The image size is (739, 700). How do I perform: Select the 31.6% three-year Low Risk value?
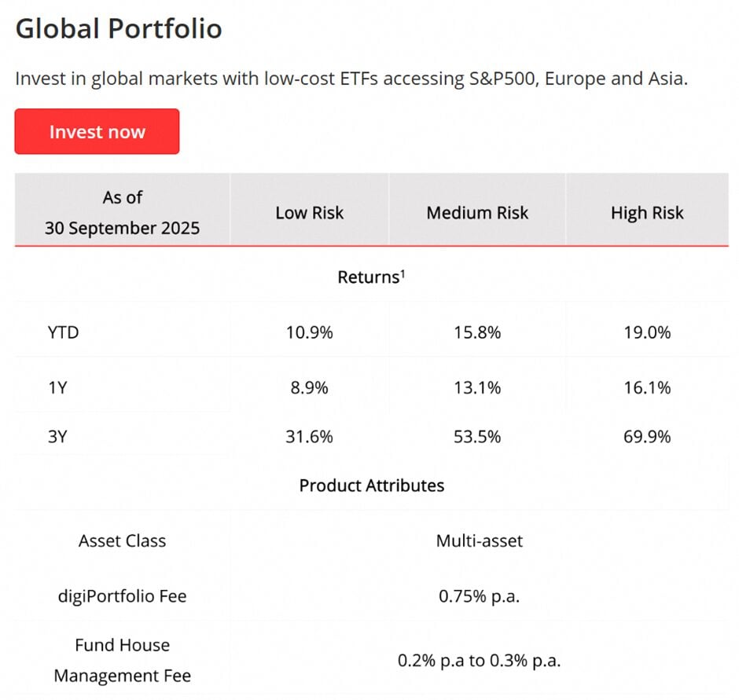[309, 437]
